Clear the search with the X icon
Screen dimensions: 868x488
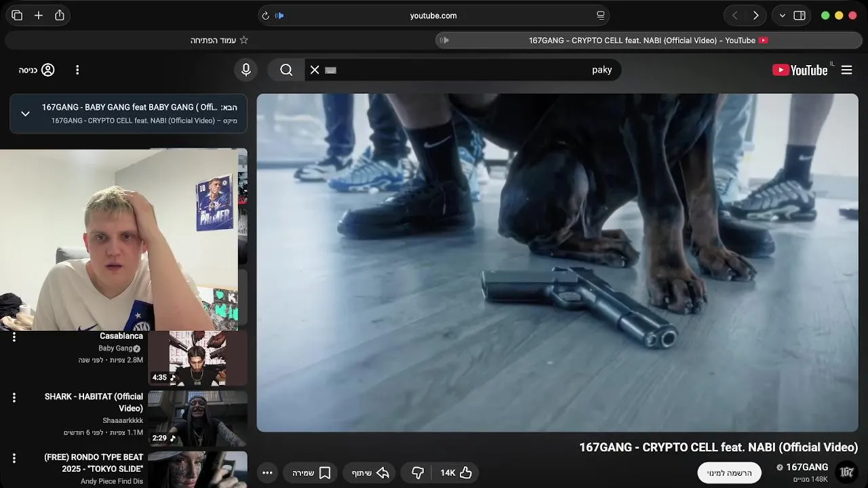[x=315, y=70]
